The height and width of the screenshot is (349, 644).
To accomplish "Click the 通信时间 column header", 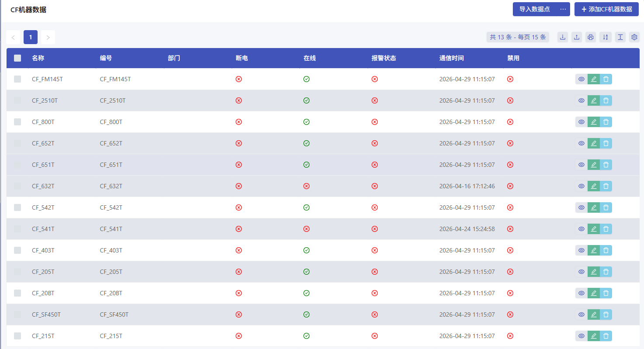I will click(451, 58).
